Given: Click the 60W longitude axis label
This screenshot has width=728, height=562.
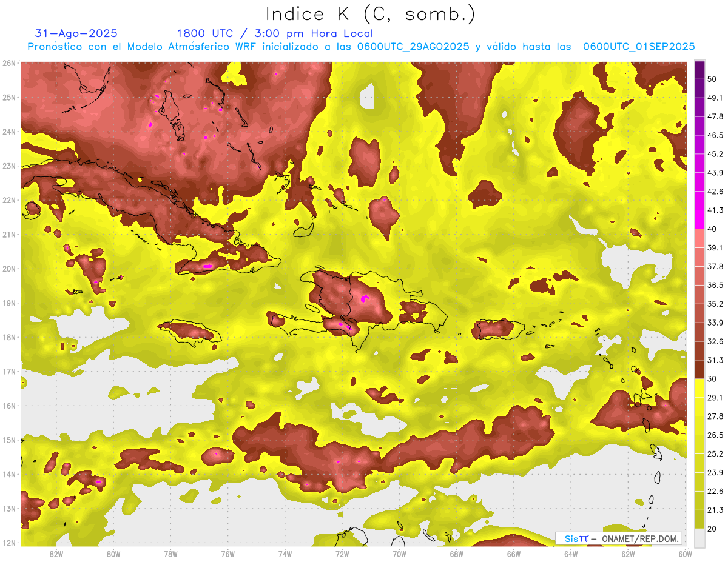Looking at the screenshot, I should click(x=686, y=554).
